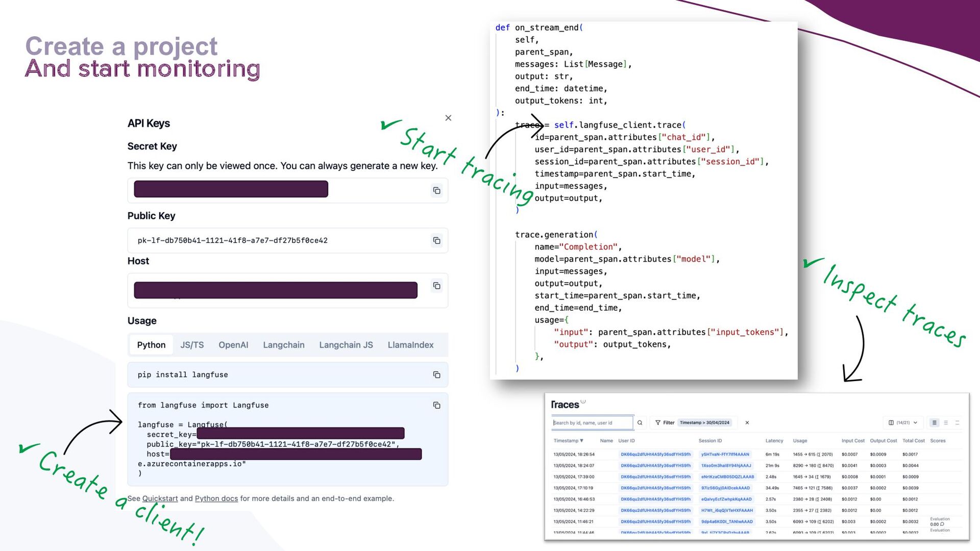Copy the Host value
This screenshot has height=551, width=980.
click(x=436, y=286)
